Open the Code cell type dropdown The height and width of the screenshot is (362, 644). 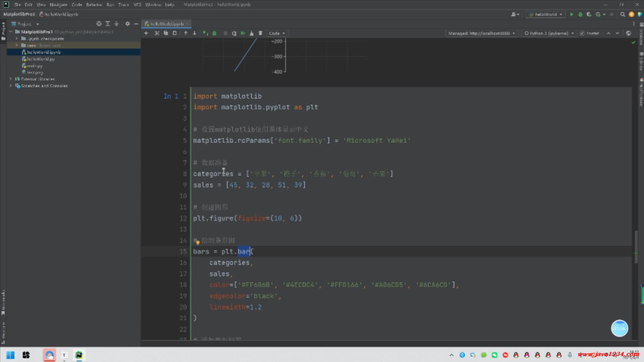point(277,33)
